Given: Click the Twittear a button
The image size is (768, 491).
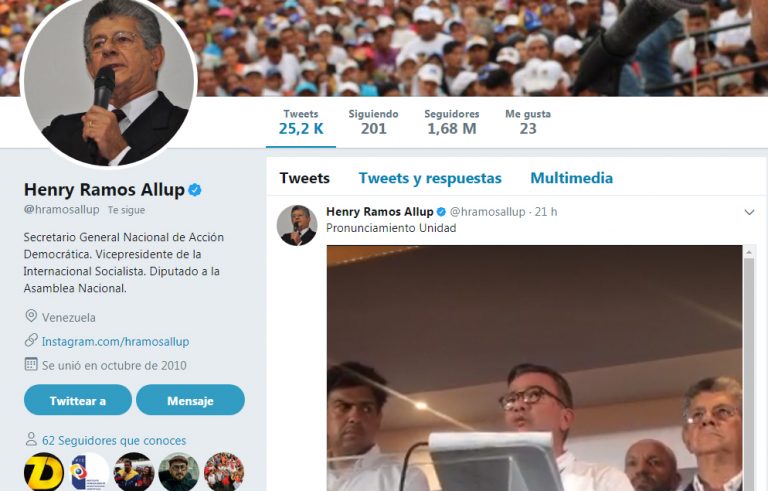Looking at the screenshot, I should click(x=78, y=400).
